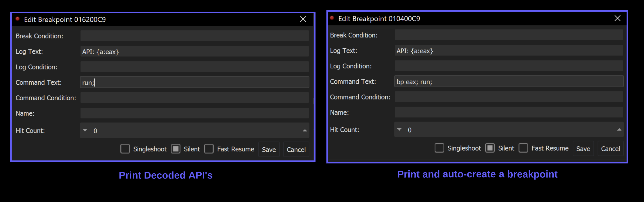This screenshot has width=644, height=202.
Task: Increase Hit Count in breakpoint 016200C9 dialog
Action: (305, 130)
